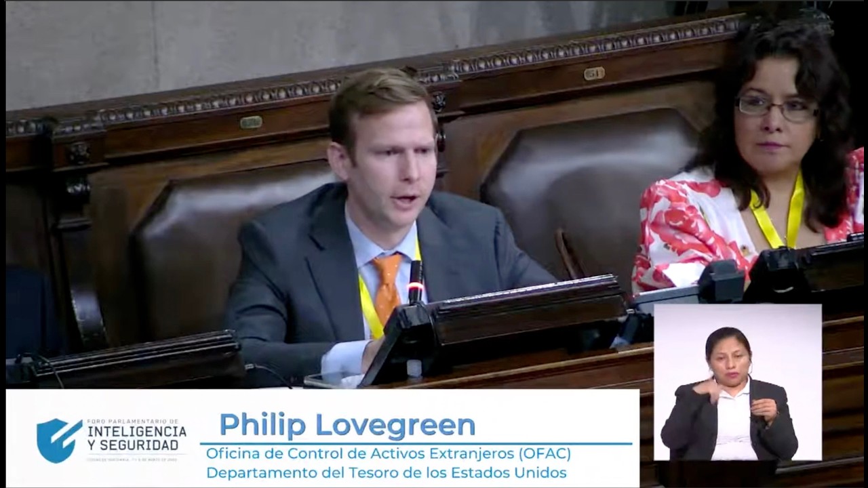Click the 'Oficina de Control de Activos Extranjeros (OFAC)' line
The height and width of the screenshot is (488, 868).
pyautogui.click(x=389, y=453)
